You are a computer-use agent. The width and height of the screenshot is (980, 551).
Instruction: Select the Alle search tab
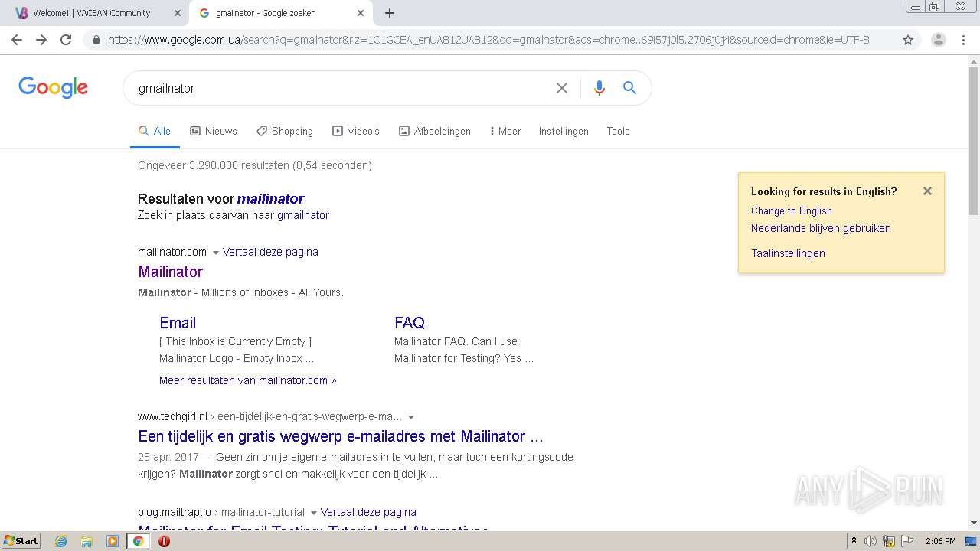coord(155,131)
